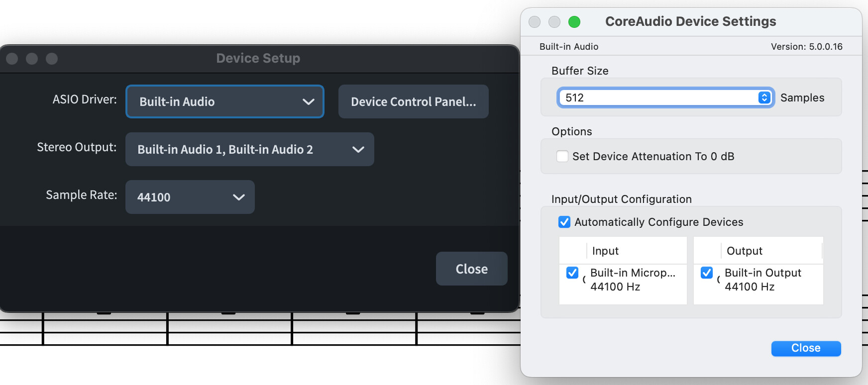Open the ASIO Driver dropdown
The image size is (868, 385).
coord(225,101)
